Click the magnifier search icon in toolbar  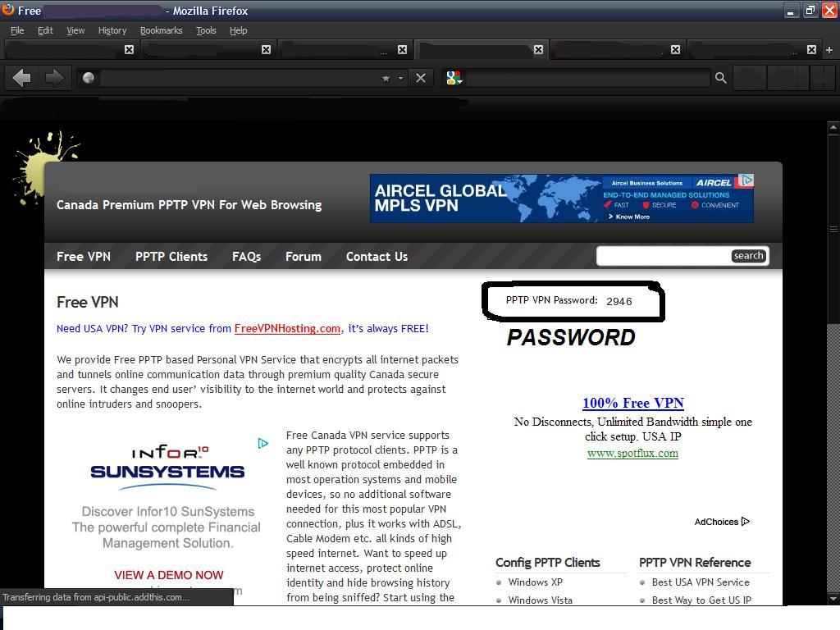(721, 78)
